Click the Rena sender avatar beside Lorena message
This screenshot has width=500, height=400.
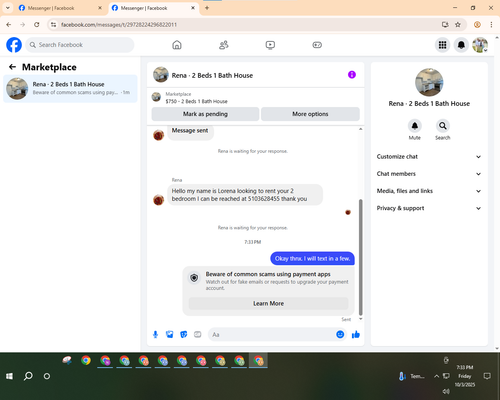(x=158, y=200)
